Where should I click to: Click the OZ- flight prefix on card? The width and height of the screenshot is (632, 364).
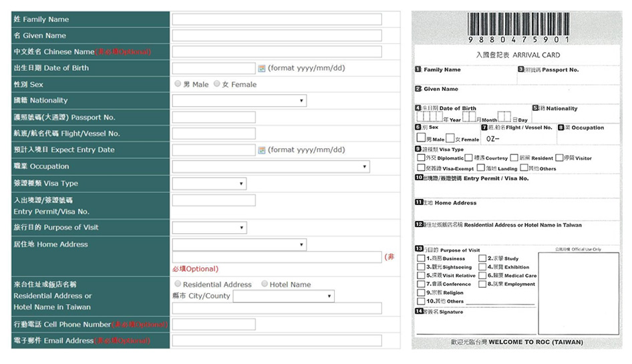point(492,139)
